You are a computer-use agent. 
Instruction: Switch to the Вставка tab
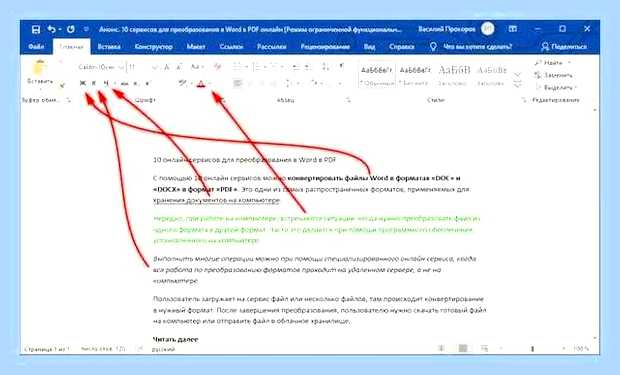[109, 47]
